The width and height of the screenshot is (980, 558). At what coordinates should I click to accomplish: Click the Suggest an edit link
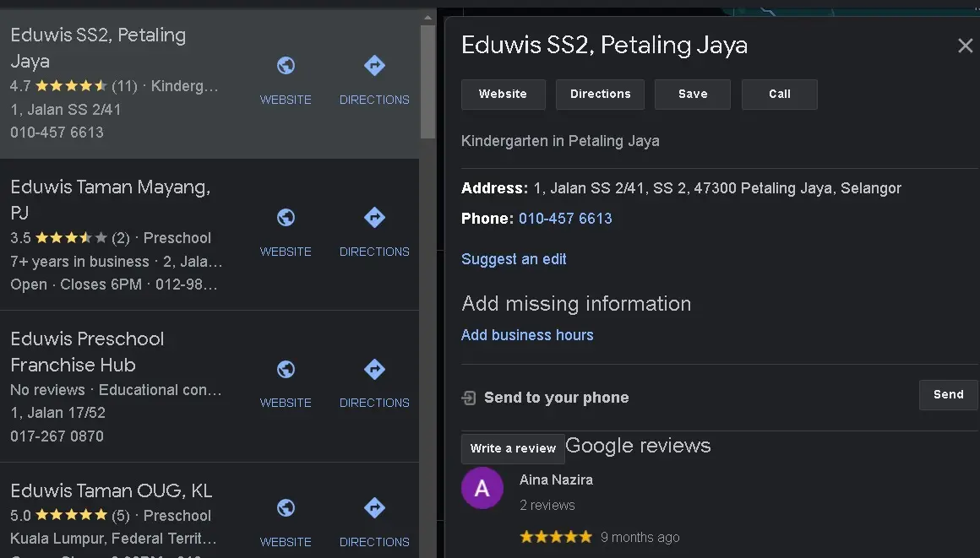tap(514, 259)
